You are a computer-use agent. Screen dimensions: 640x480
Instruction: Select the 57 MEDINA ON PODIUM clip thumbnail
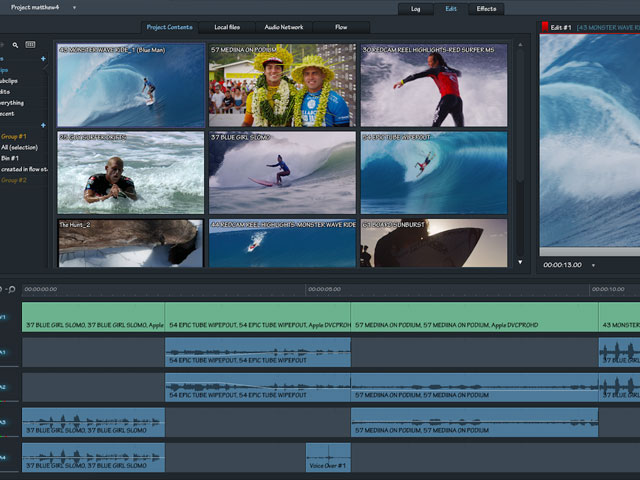(x=282, y=85)
